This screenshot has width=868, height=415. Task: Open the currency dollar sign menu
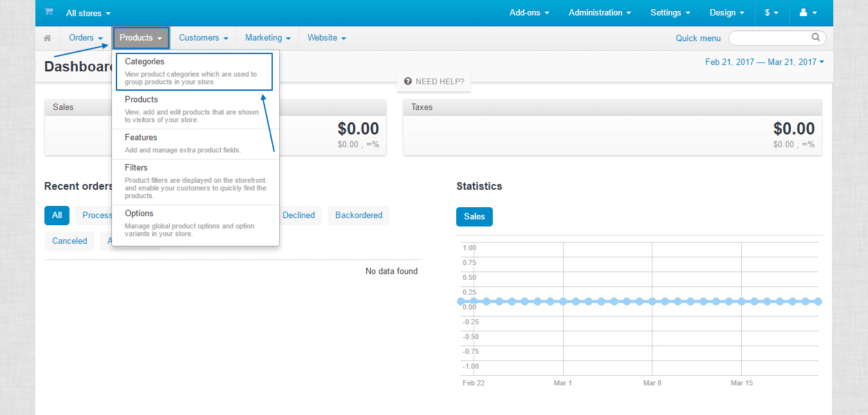771,13
